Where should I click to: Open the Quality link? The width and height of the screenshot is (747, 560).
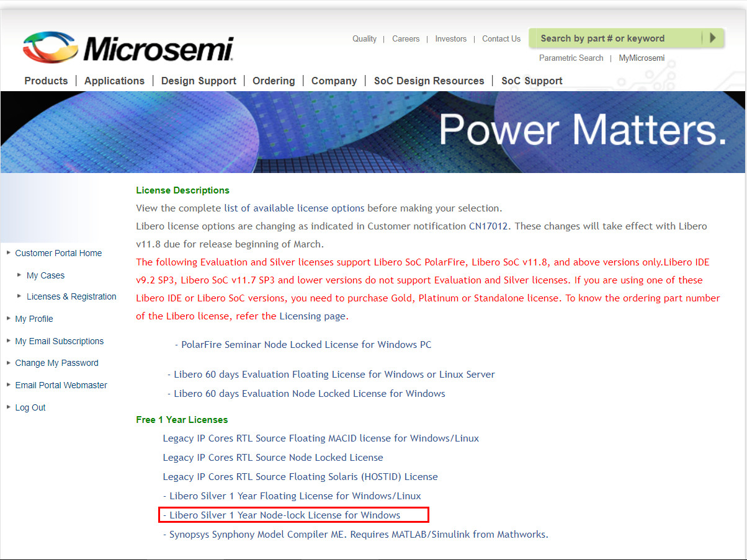coord(364,38)
